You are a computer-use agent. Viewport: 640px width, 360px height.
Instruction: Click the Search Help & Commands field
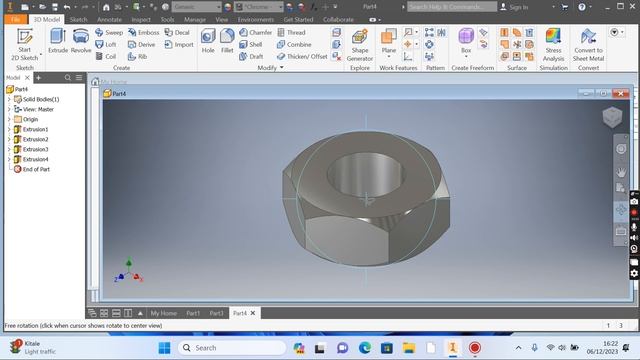coord(452,7)
